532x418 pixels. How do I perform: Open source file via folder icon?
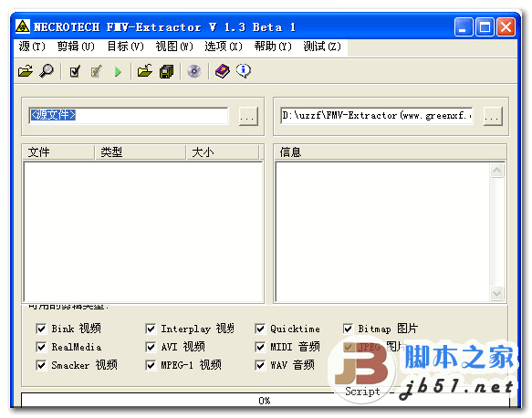pos(26,71)
